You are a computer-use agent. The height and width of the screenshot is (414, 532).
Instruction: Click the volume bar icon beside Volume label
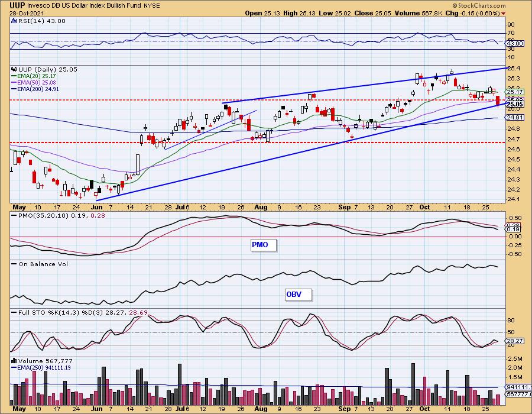click(14, 361)
